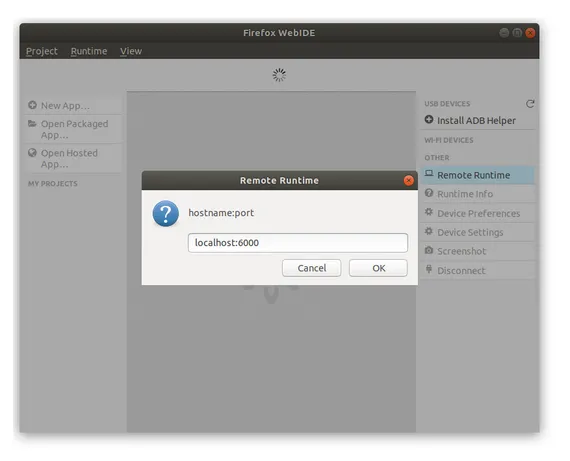The image size is (570, 461).
Task: Close the Firefox WebIDE window
Action: (x=530, y=33)
